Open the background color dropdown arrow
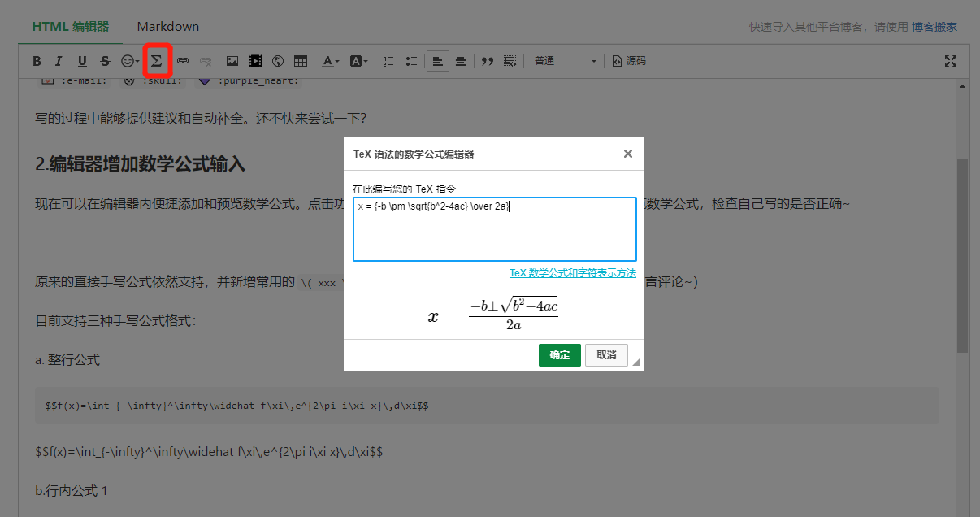This screenshot has width=980, height=517. pyautogui.click(x=366, y=60)
